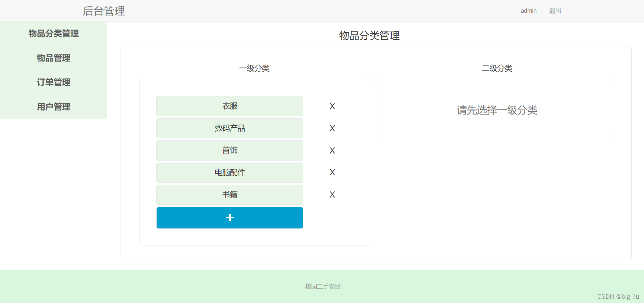Click the admin user link

point(529,11)
